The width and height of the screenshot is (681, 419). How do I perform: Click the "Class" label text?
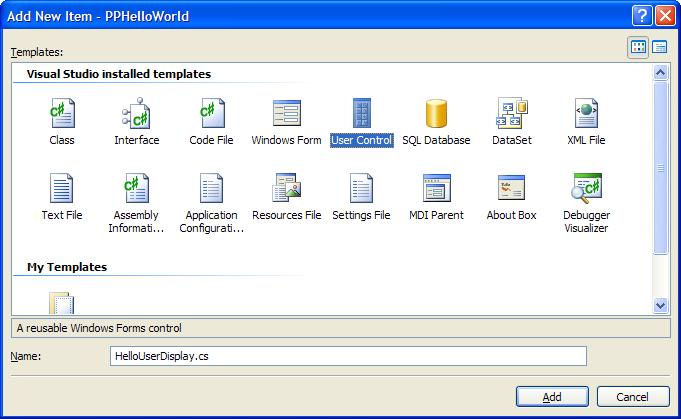click(x=62, y=140)
